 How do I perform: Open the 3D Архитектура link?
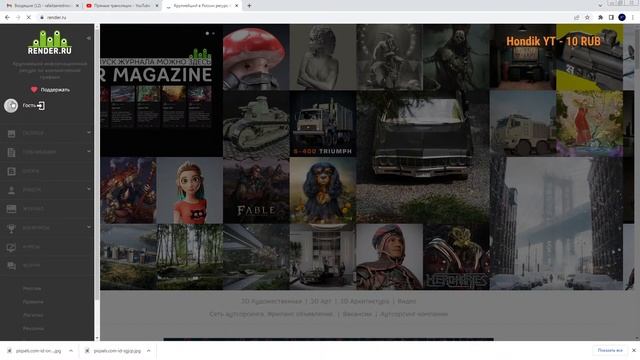(x=364, y=301)
